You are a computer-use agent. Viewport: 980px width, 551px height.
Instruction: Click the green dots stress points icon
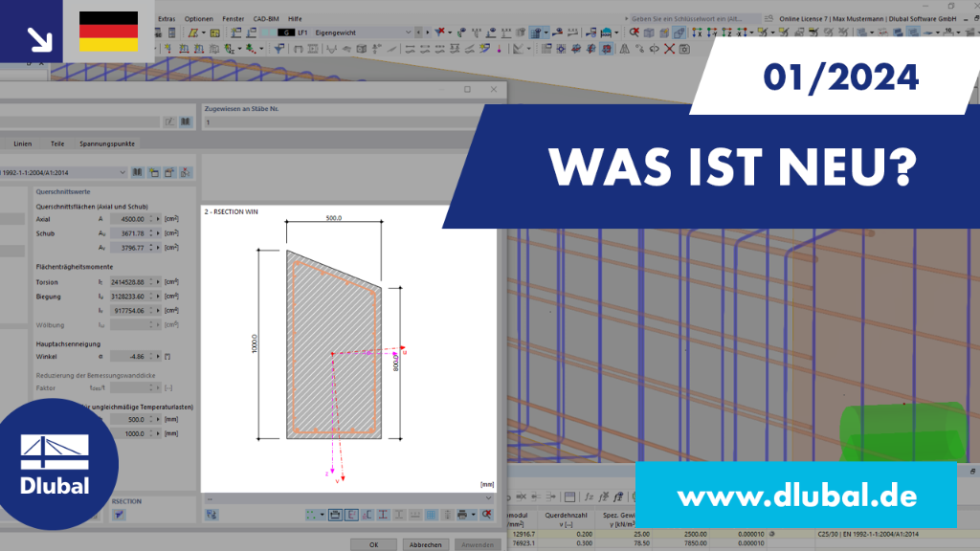click(311, 515)
